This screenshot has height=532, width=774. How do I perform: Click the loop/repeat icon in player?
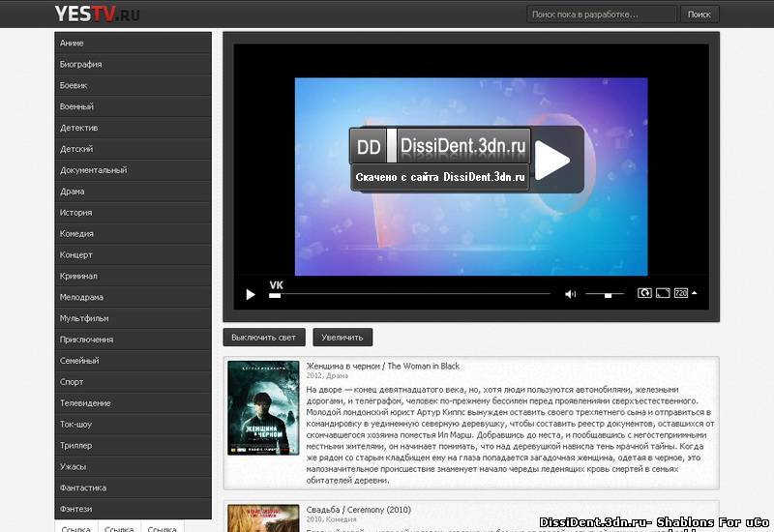(x=644, y=293)
